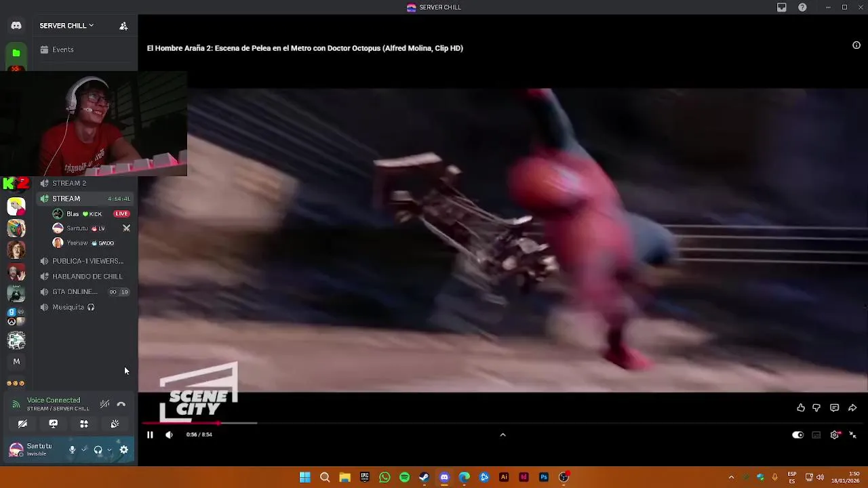Viewport: 868px width, 488px height.
Task: Join PUBLICA-1 VIEWERS voice channel
Action: click(85, 261)
